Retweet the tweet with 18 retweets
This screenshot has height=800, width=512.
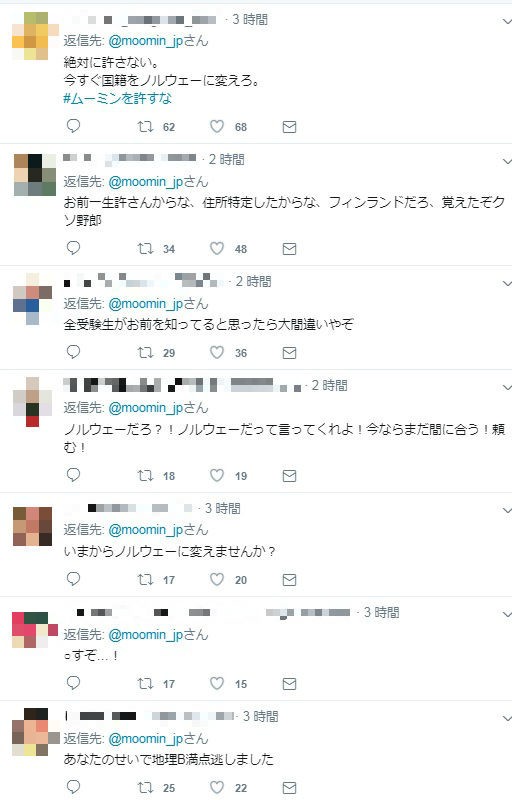point(145,476)
